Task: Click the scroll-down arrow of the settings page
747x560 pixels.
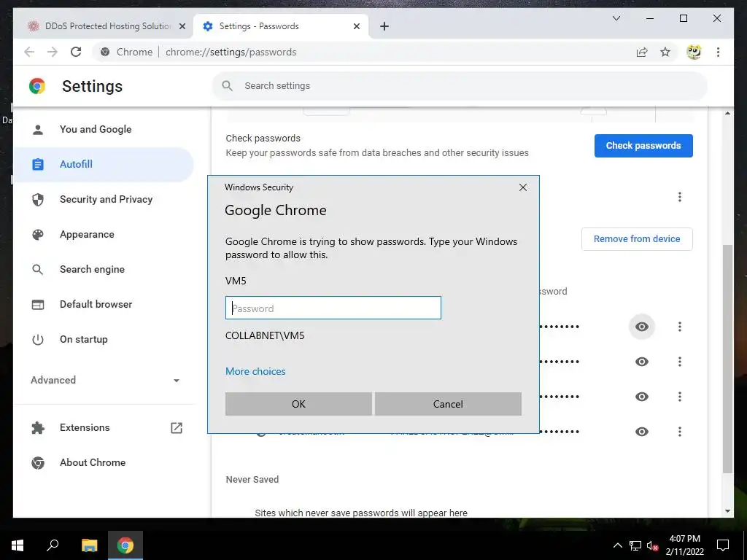Action: pyautogui.click(x=727, y=511)
